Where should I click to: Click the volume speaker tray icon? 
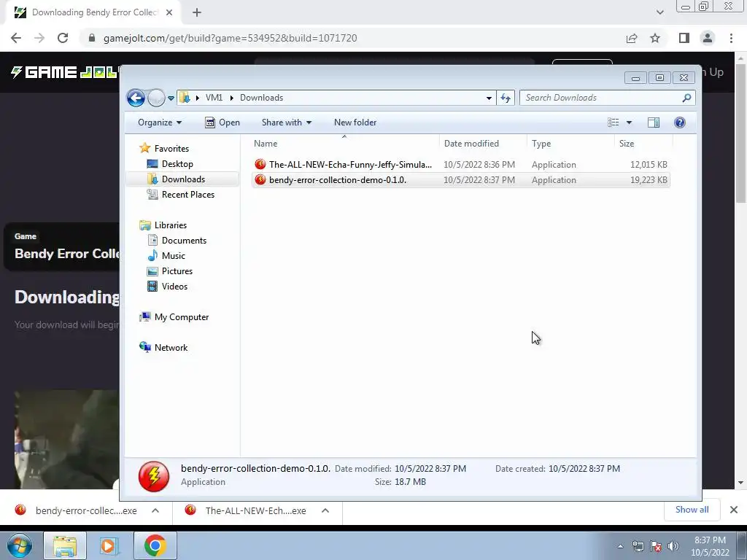click(x=673, y=546)
